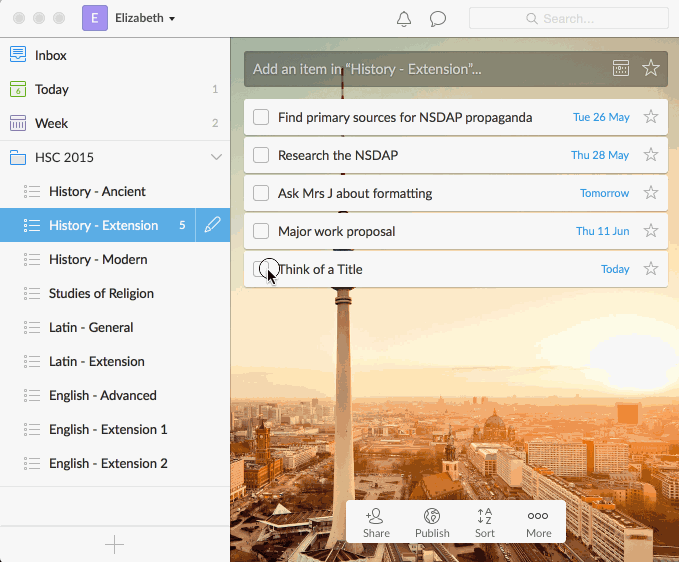
Task: Star the 'Major work proposal' task
Action: 651,231
